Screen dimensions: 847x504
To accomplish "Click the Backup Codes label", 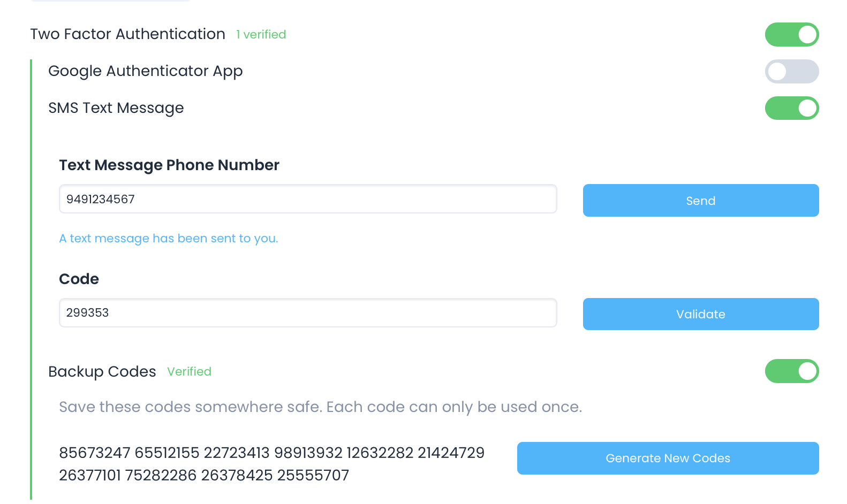I will (x=102, y=372).
